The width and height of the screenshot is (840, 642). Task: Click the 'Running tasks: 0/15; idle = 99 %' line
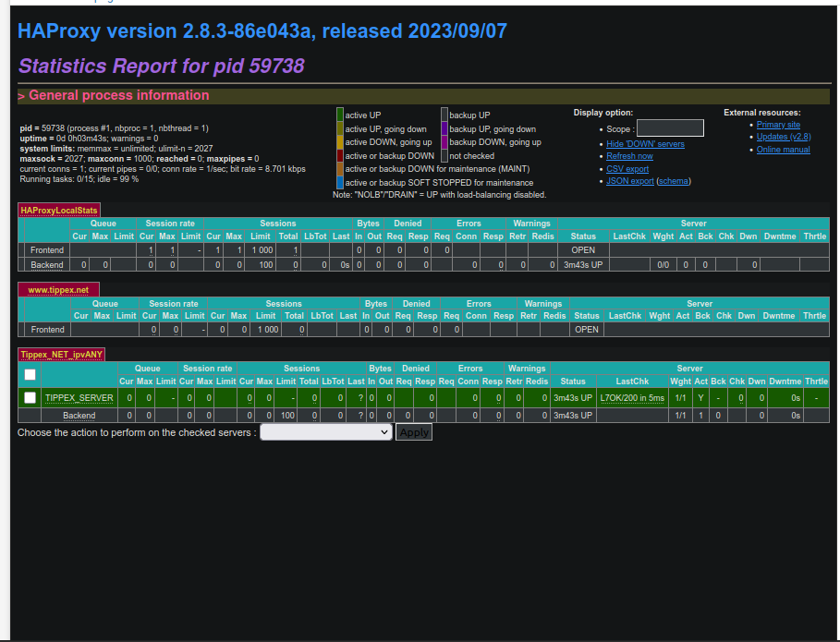coord(79,179)
